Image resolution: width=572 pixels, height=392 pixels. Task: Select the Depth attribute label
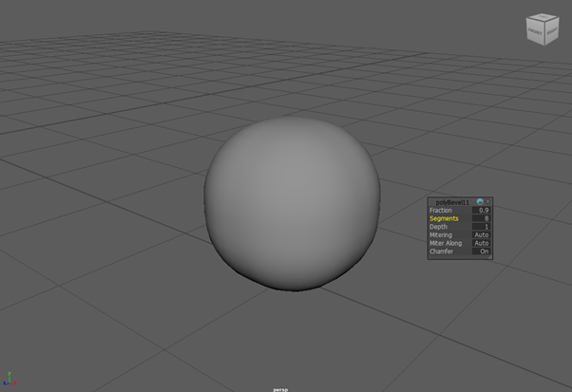tap(439, 227)
